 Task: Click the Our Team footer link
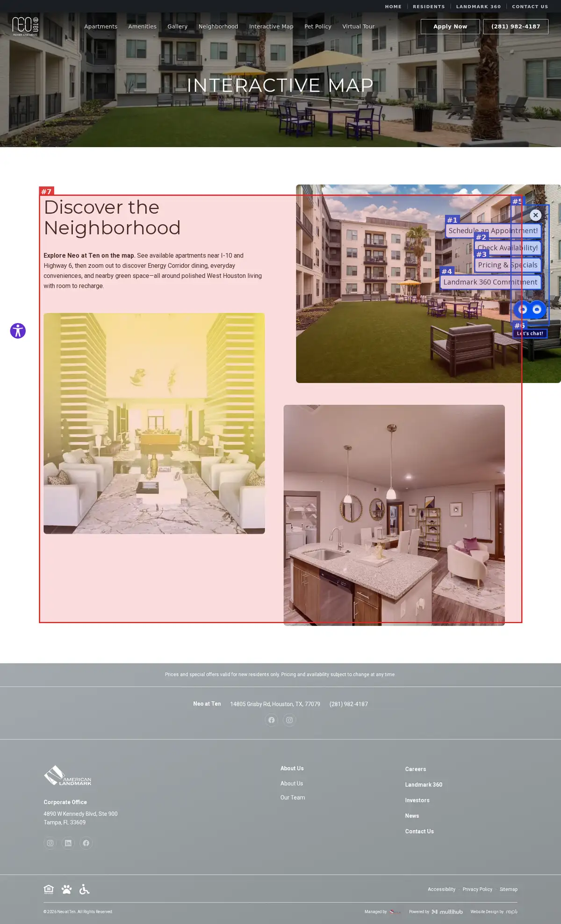(293, 797)
